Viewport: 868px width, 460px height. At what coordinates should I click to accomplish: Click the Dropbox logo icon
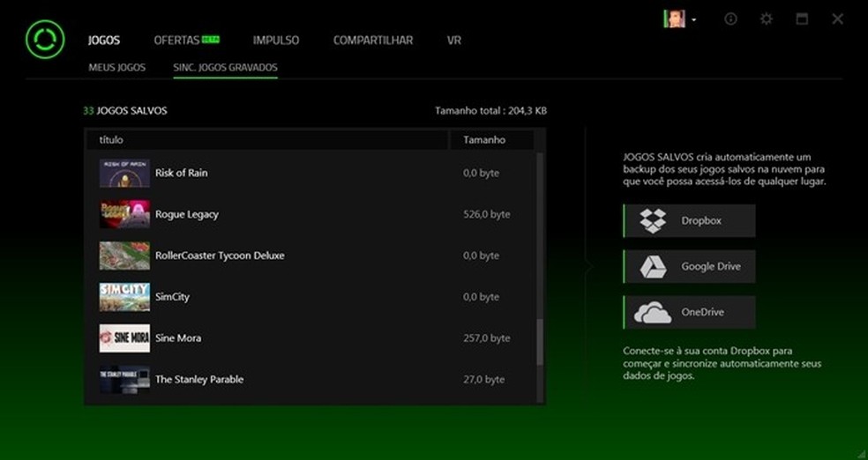[654, 220]
